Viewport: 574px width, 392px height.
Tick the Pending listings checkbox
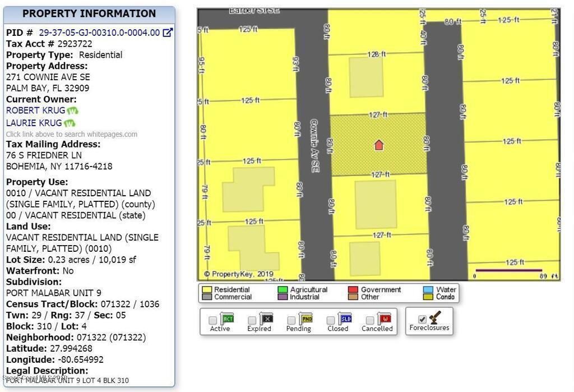291,320
